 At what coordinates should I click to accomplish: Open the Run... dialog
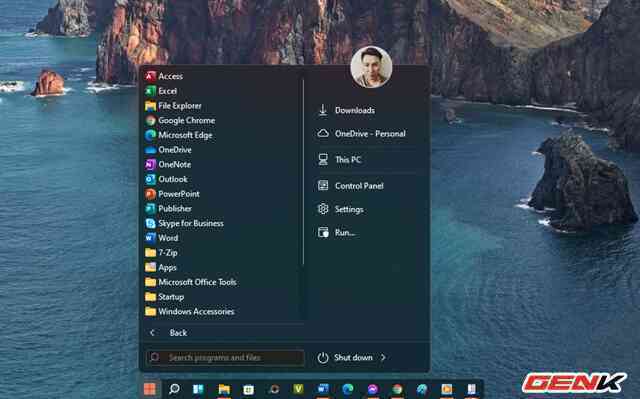pyautogui.click(x=336, y=233)
